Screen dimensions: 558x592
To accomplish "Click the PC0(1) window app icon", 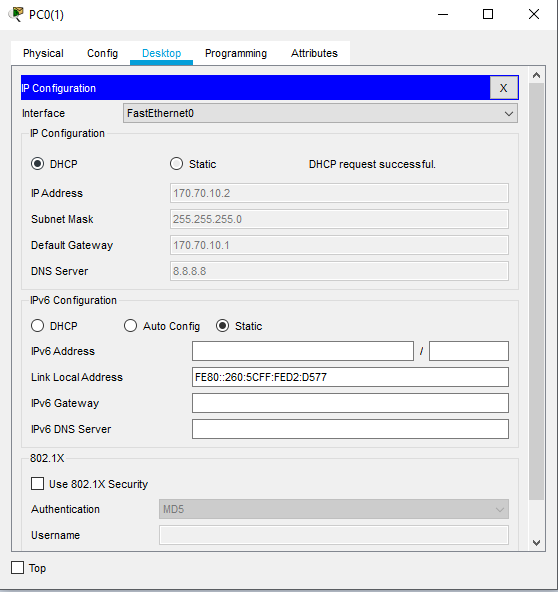I will tap(16, 14).
